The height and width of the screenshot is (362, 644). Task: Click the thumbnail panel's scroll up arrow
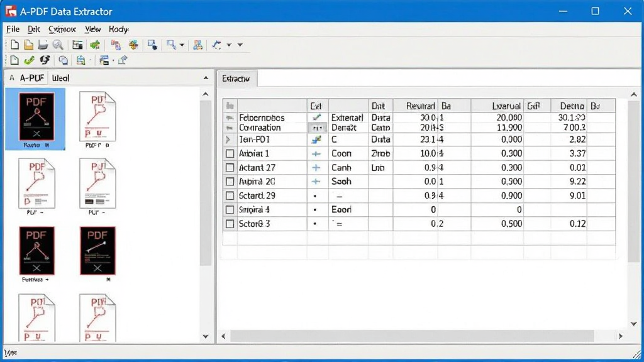coord(206,94)
